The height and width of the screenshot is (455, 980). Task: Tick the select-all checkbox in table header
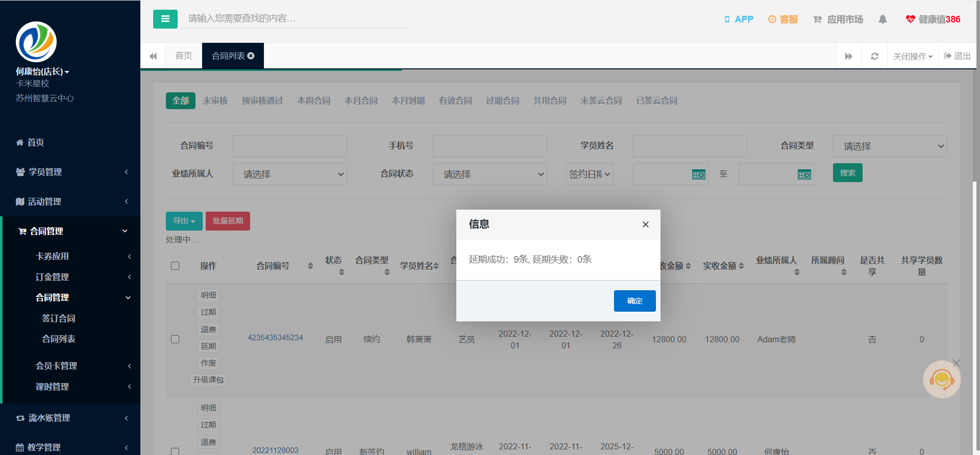175,266
